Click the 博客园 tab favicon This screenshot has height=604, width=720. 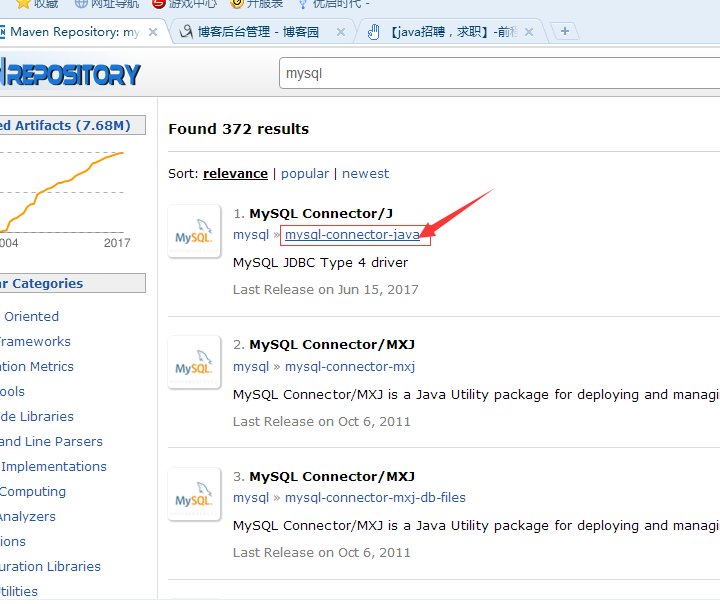click(x=186, y=32)
